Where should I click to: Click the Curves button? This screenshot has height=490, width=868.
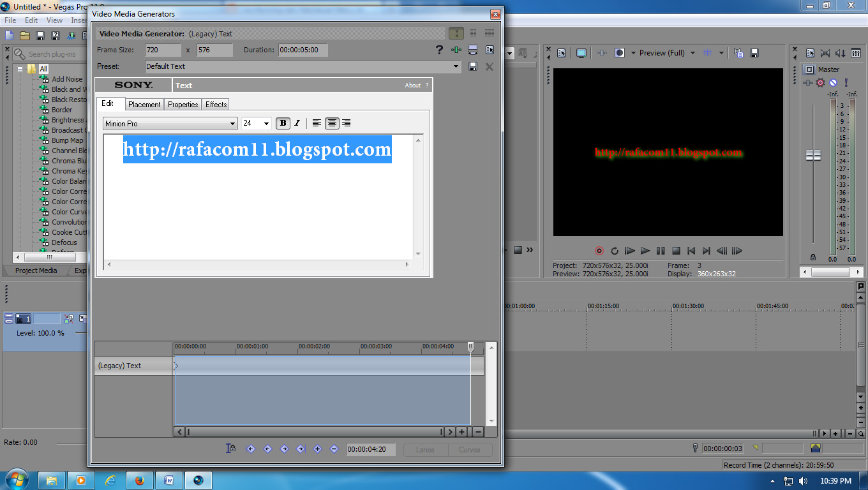470,450
